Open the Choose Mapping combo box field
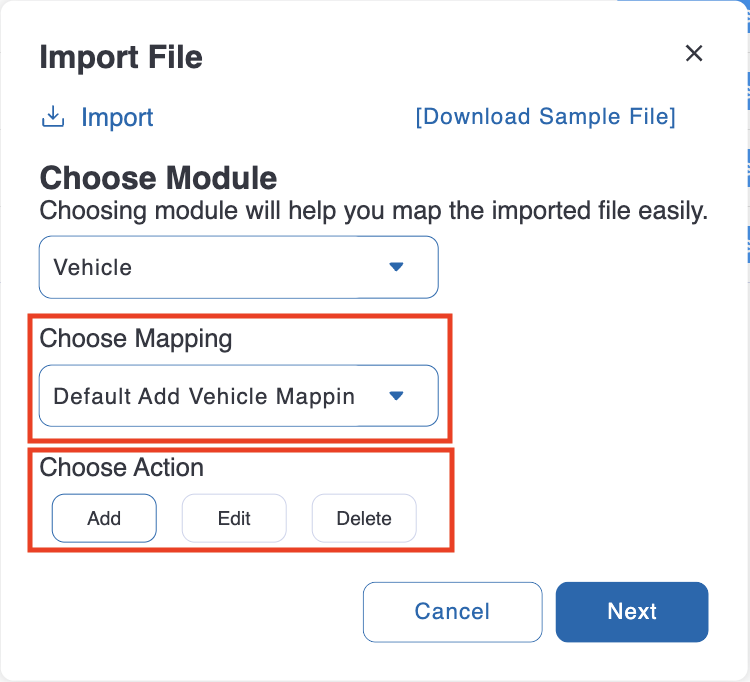This screenshot has width=750, height=682. pyautogui.click(x=239, y=396)
